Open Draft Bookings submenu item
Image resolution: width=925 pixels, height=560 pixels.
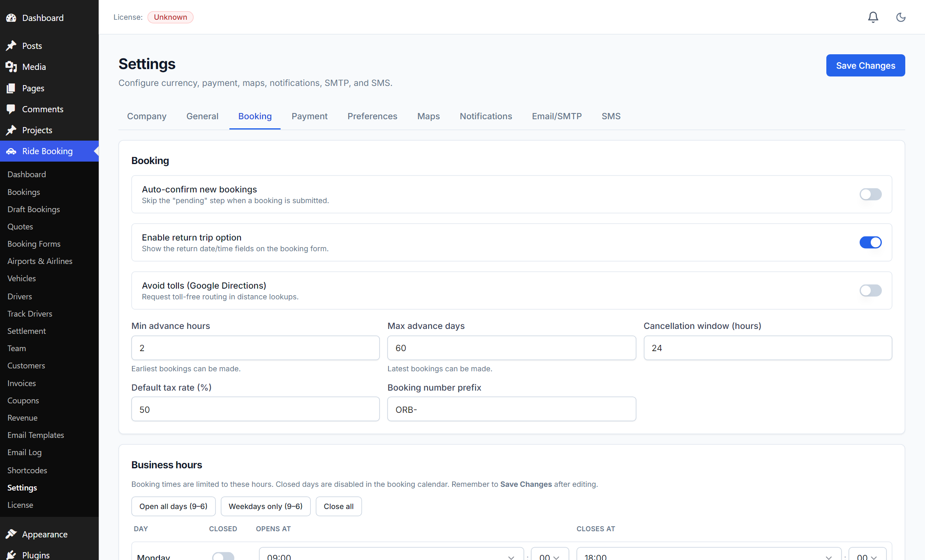pyautogui.click(x=34, y=209)
